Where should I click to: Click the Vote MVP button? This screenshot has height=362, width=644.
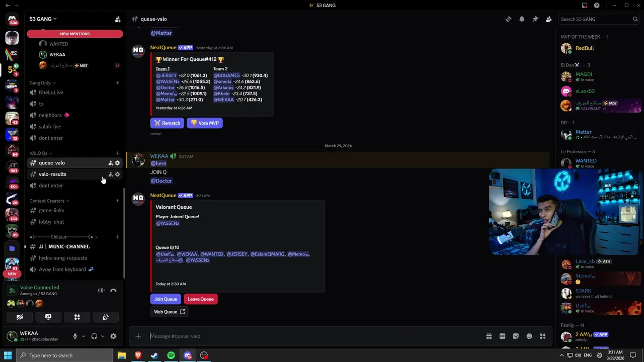tap(205, 123)
